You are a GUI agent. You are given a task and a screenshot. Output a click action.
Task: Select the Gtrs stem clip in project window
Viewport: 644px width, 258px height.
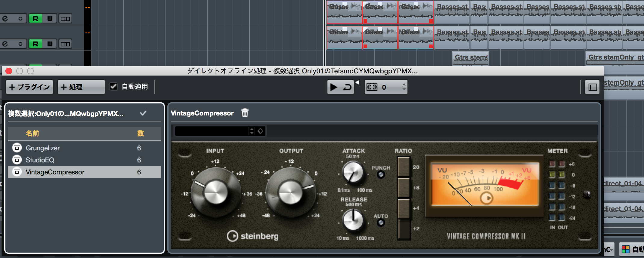(x=471, y=58)
